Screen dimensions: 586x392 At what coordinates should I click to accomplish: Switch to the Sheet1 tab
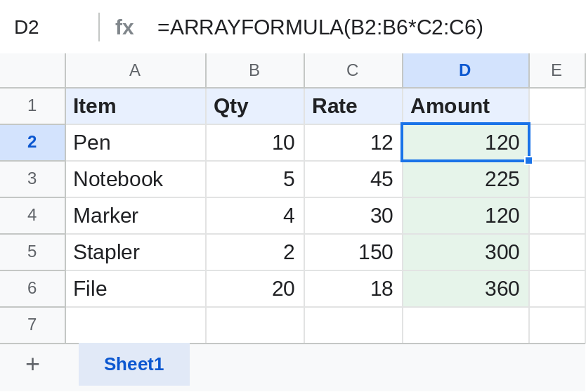pos(134,364)
